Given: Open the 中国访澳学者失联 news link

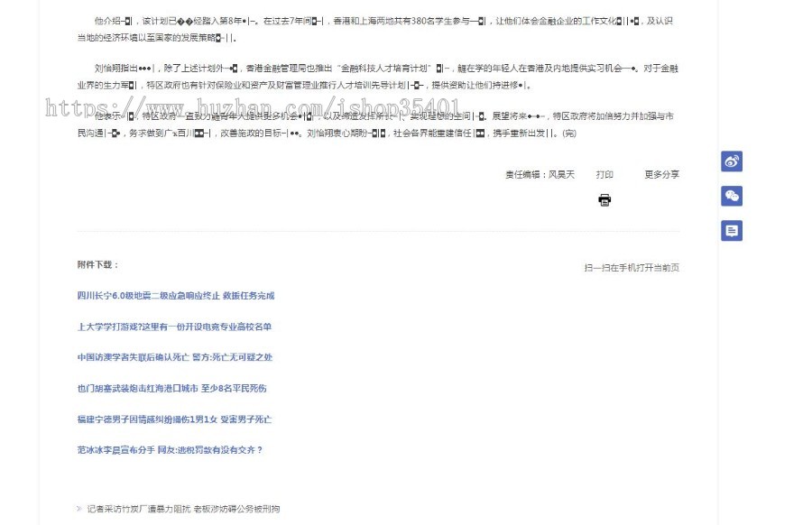Looking at the screenshot, I should click(176, 357).
